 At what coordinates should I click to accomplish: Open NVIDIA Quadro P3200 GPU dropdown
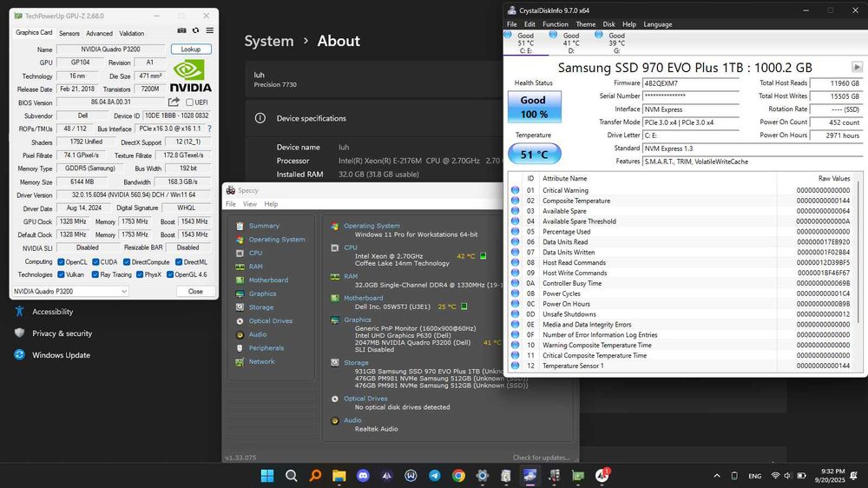(x=70, y=292)
